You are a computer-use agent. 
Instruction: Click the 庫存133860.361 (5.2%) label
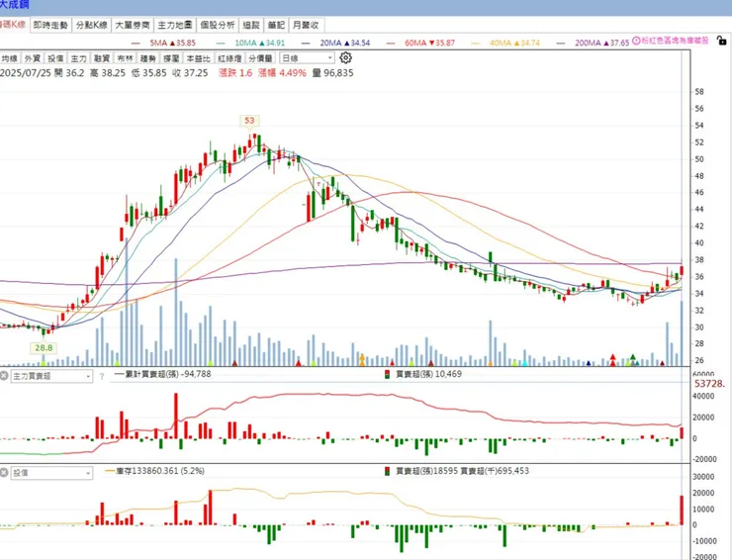point(155,471)
